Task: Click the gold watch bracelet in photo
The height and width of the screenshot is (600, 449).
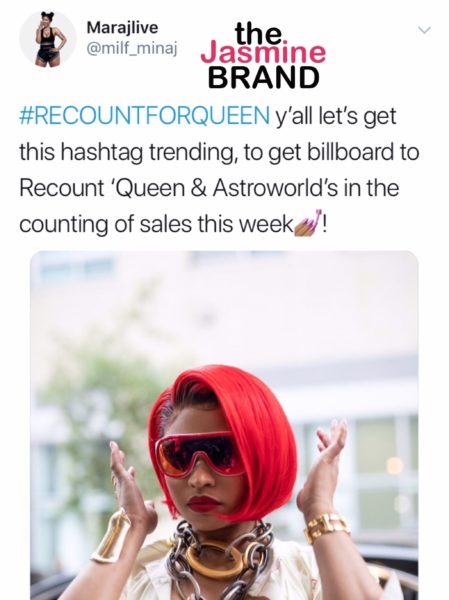Action: (327, 527)
